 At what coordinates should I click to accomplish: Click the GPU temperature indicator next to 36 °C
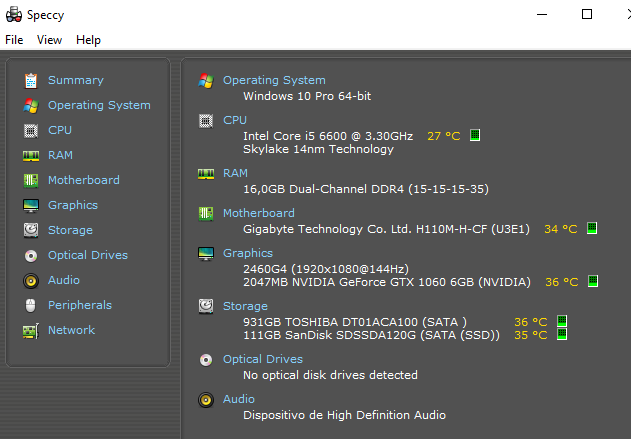[593, 281]
